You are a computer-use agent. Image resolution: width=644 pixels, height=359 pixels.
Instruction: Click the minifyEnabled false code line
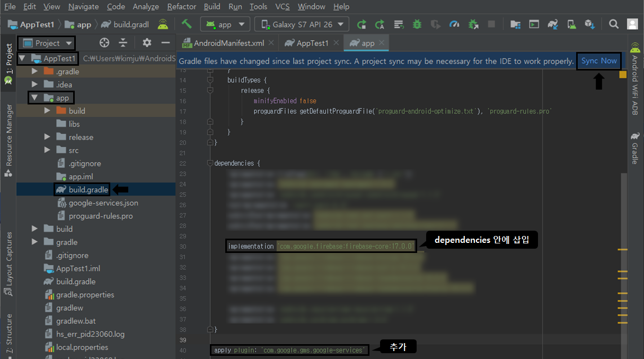pyautogui.click(x=285, y=101)
